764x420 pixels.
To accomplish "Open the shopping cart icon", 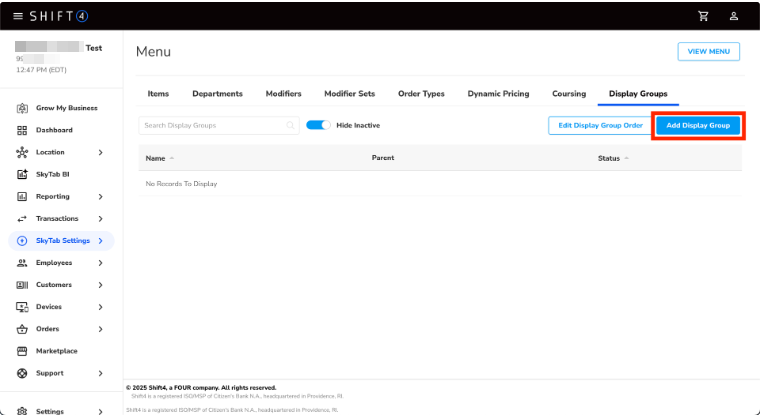I will (703, 16).
